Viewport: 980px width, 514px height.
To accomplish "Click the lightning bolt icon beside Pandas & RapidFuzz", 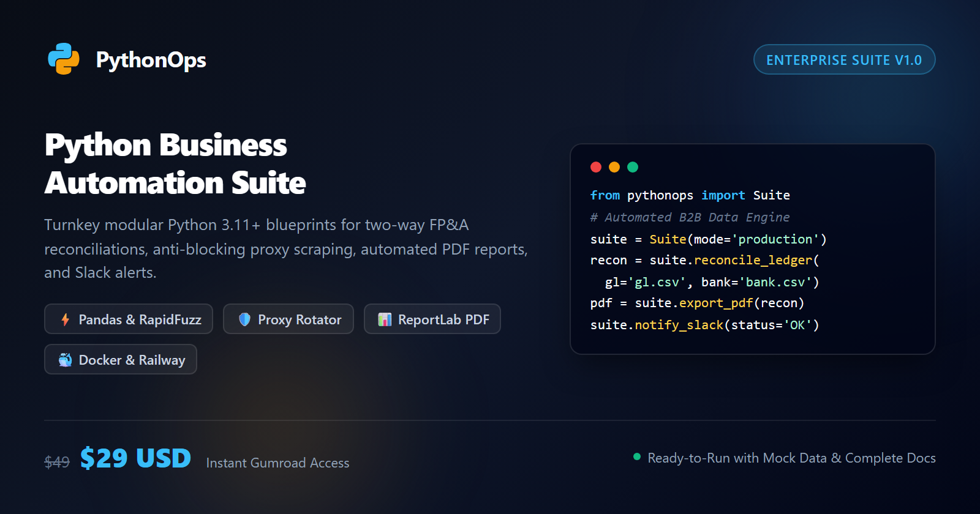I will click(x=66, y=319).
